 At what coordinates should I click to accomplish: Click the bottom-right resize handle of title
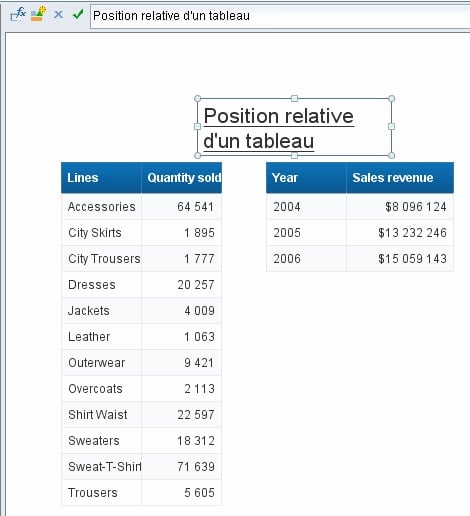pyautogui.click(x=392, y=155)
